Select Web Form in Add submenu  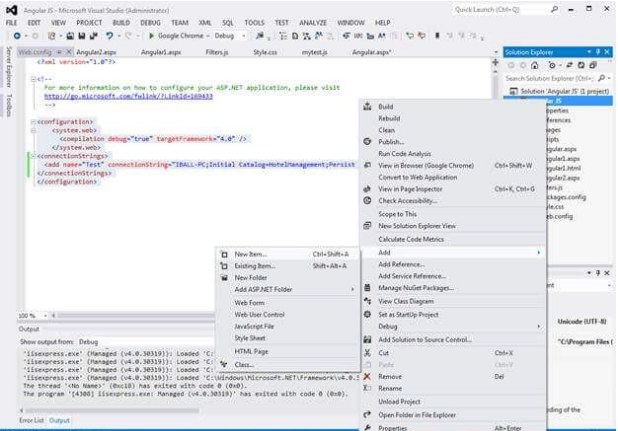(x=249, y=303)
